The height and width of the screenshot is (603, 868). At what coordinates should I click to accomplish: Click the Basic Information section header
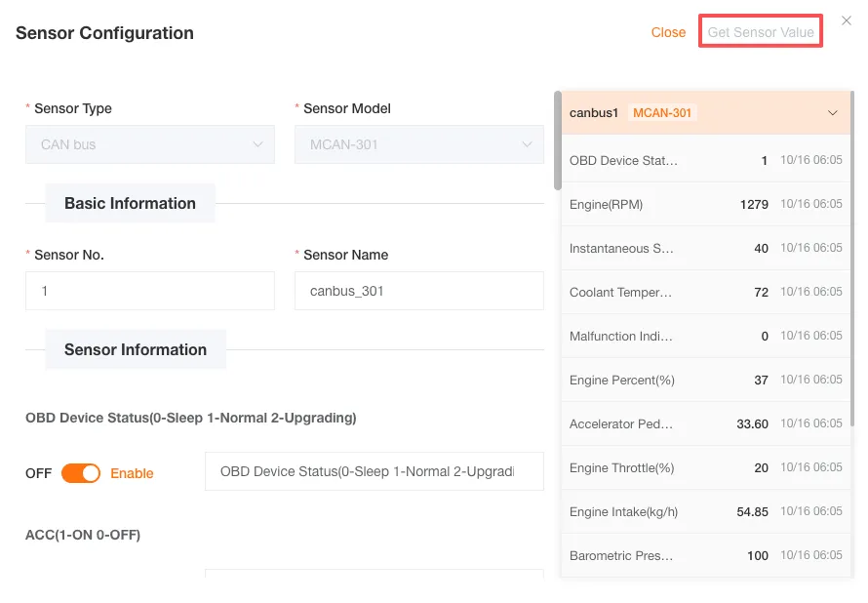pos(130,203)
